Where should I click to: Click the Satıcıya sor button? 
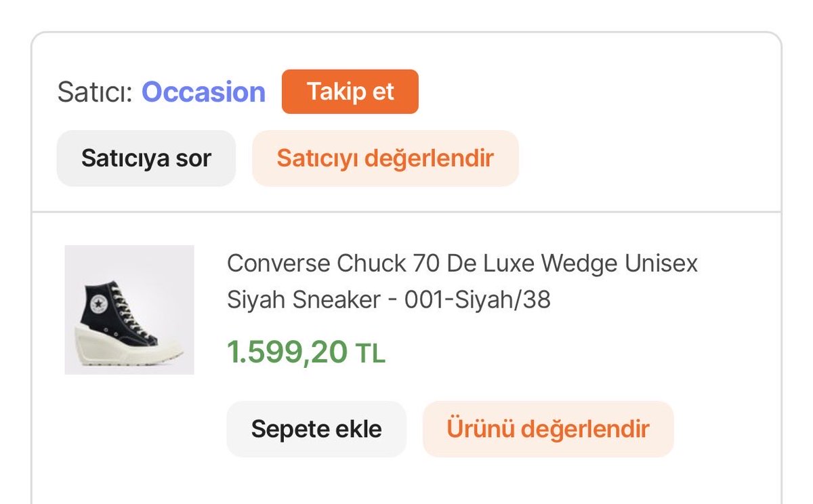(146, 159)
